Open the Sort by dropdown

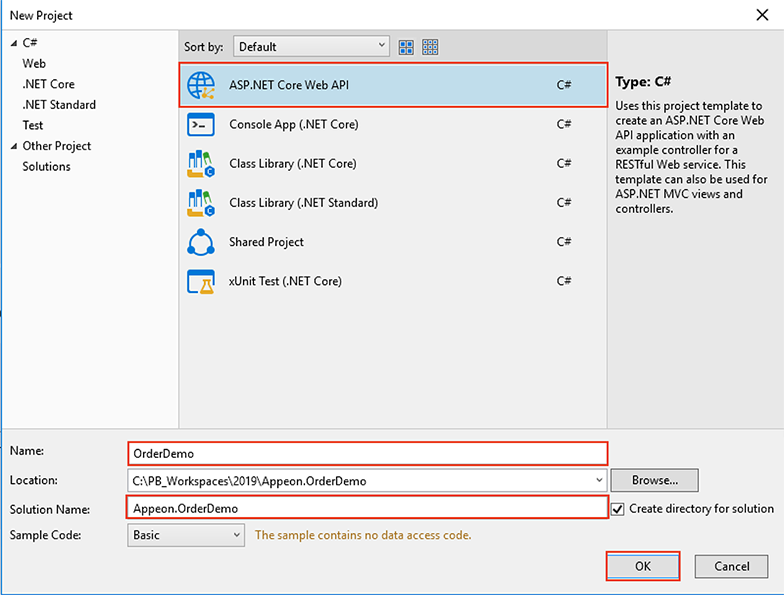pyautogui.click(x=311, y=47)
